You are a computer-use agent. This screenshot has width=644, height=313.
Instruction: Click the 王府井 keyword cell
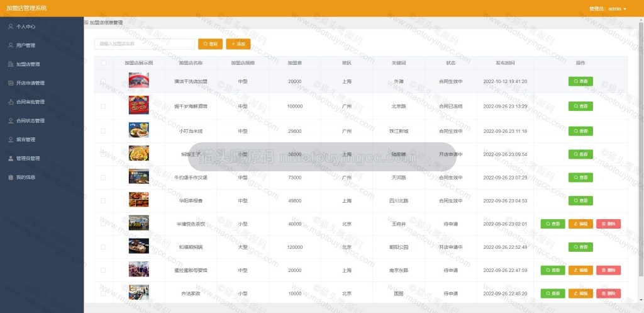tap(398, 224)
